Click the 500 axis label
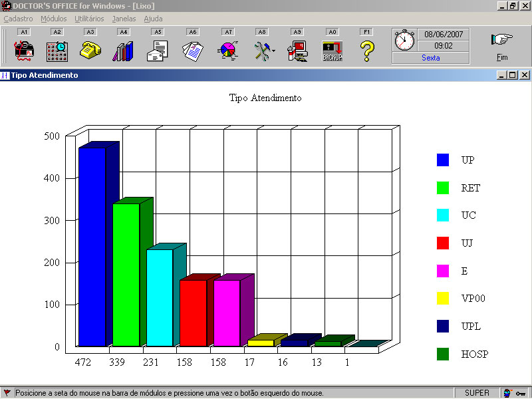Image resolution: width=532 pixels, height=399 pixels. tap(52, 136)
